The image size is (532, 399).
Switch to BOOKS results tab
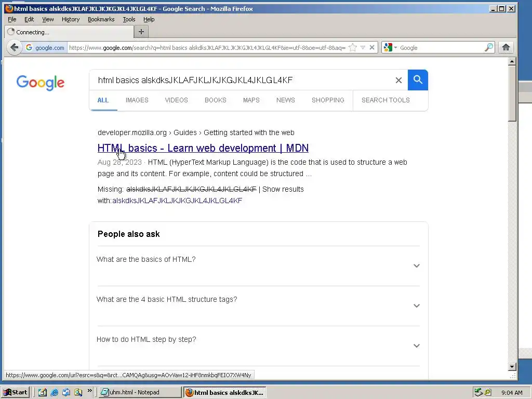click(216, 100)
